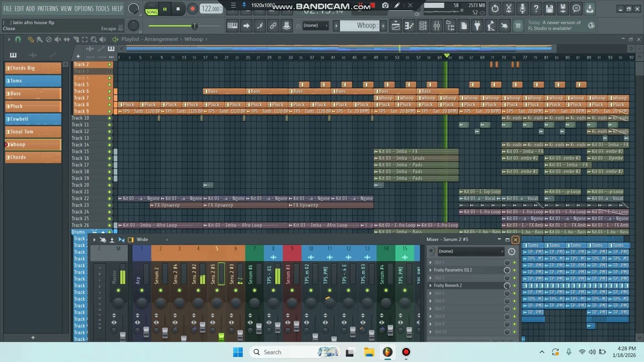The width and height of the screenshot is (644, 362).
Task: Select the Zoom tool in Playlist toolbar
Action: pos(94,39)
